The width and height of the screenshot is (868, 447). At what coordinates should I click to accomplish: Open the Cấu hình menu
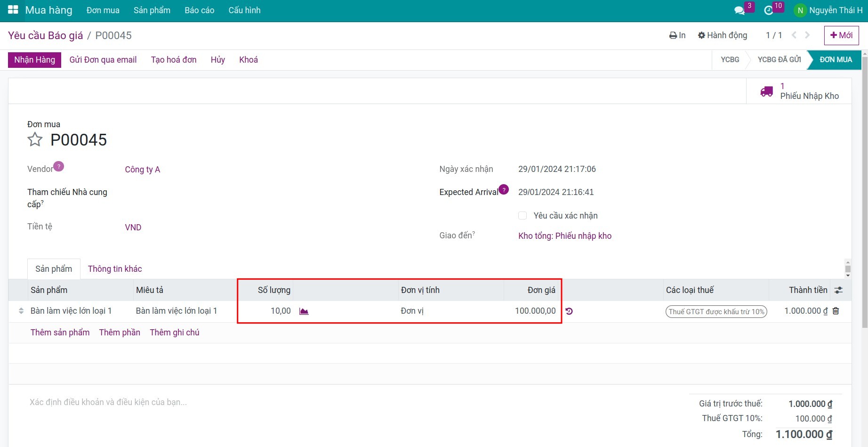[244, 10]
